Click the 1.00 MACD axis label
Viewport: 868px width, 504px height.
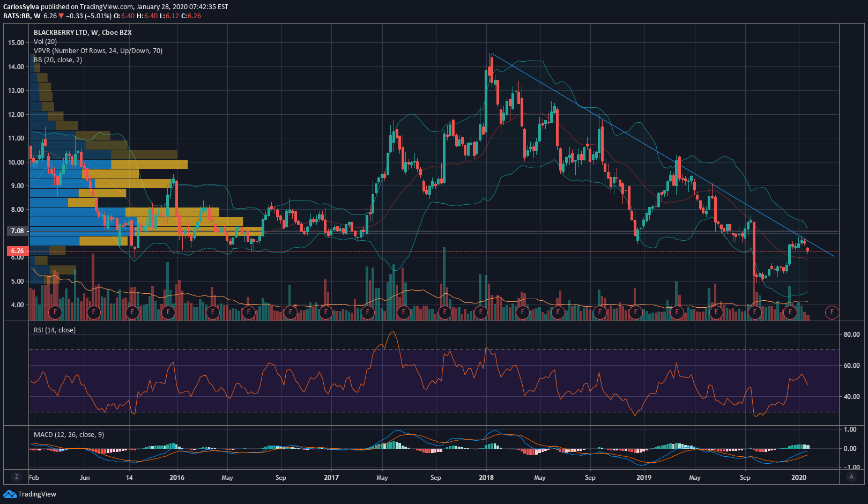tap(850, 429)
